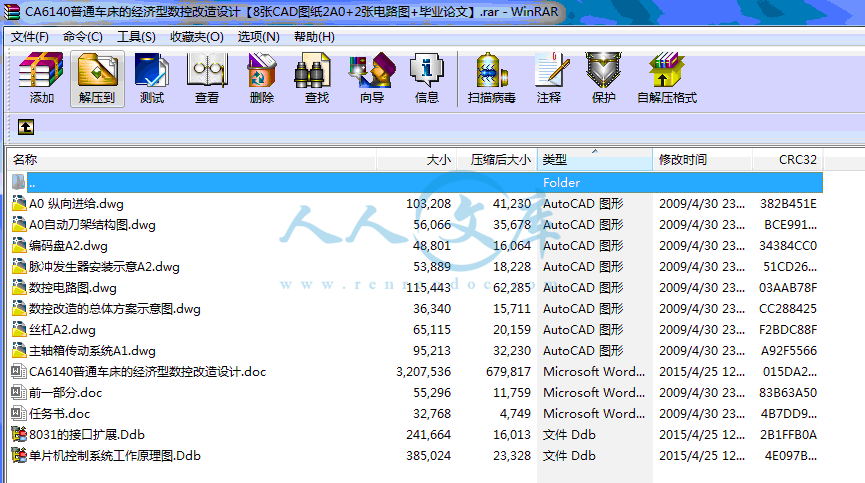
Task: Click AutoCAD 图形 type in 编码盘A2.dwg row
Action: pos(583,246)
